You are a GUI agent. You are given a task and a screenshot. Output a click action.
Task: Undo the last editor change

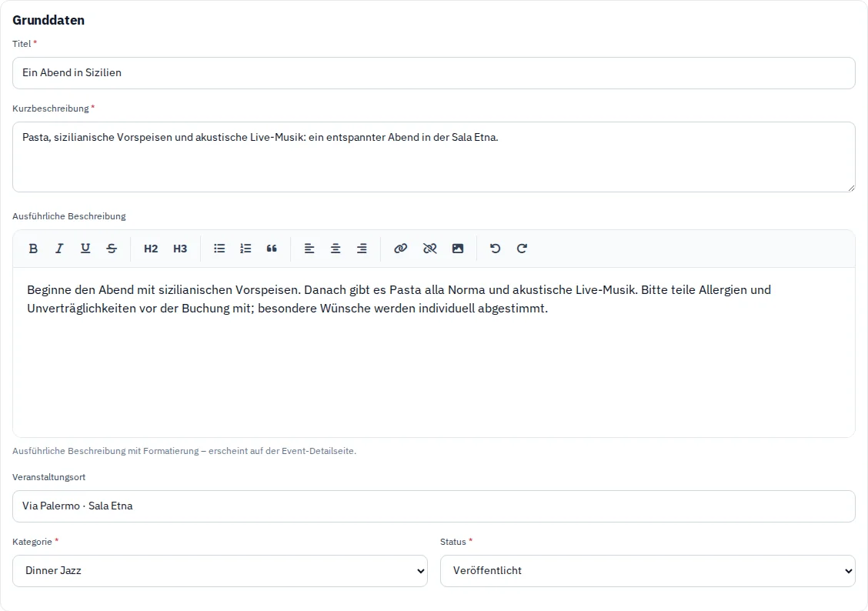[x=496, y=249]
